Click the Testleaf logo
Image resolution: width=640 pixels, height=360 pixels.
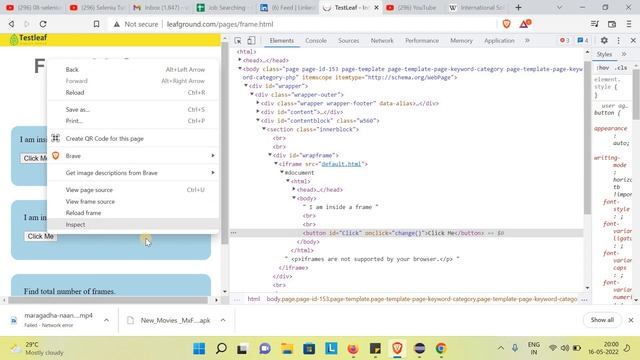29,39
